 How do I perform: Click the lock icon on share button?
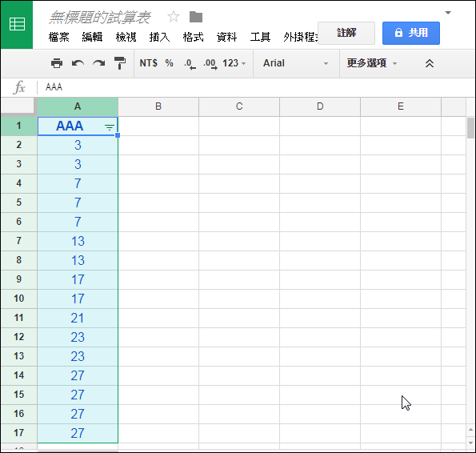(398, 33)
